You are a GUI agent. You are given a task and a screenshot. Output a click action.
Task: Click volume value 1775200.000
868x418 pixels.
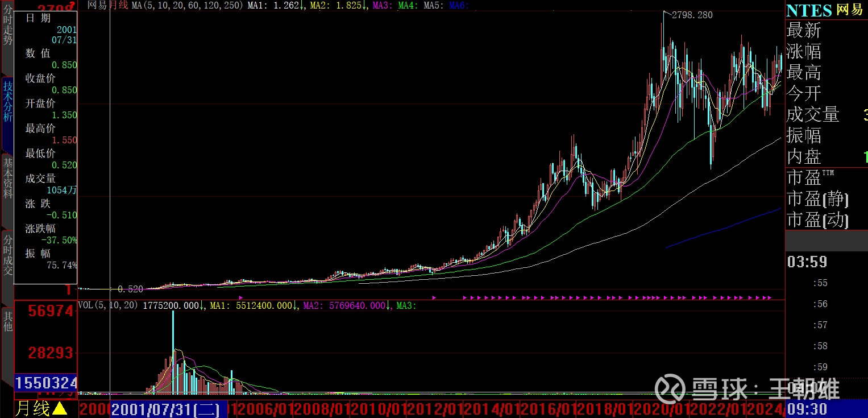[x=173, y=305]
